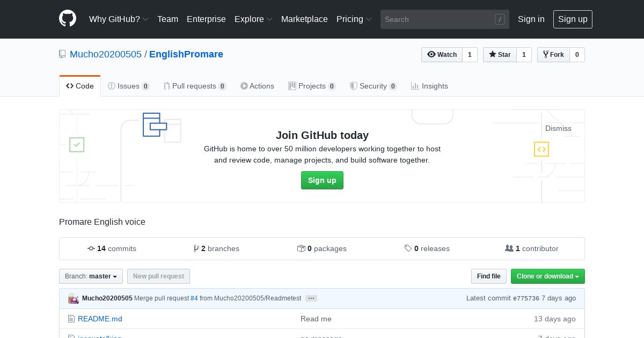Open the EnglishPromare repository link
The width and height of the screenshot is (644, 338).
pos(186,54)
